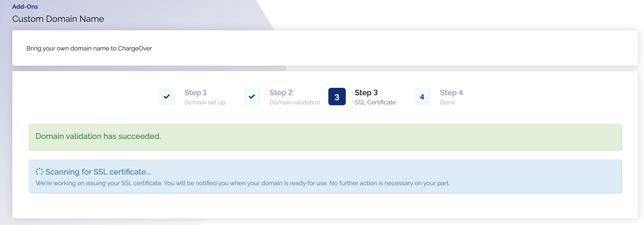Open the Add-Ons breadcrumb link

point(25,7)
